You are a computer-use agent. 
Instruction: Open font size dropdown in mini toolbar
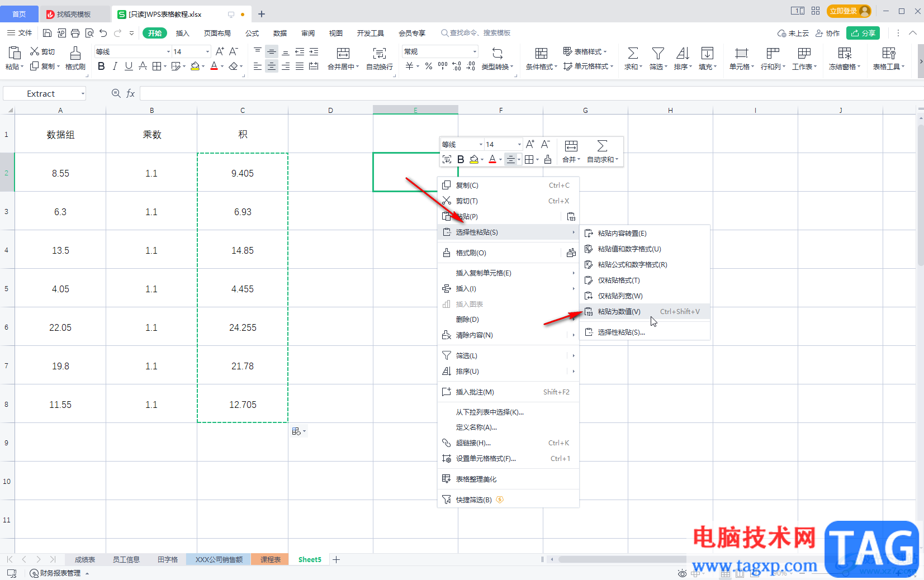(x=519, y=144)
